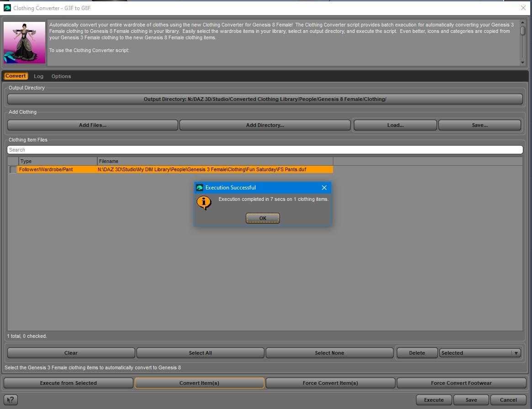The width and height of the screenshot is (532, 409).
Task: Click the Cancel button
Action: [508, 400]
